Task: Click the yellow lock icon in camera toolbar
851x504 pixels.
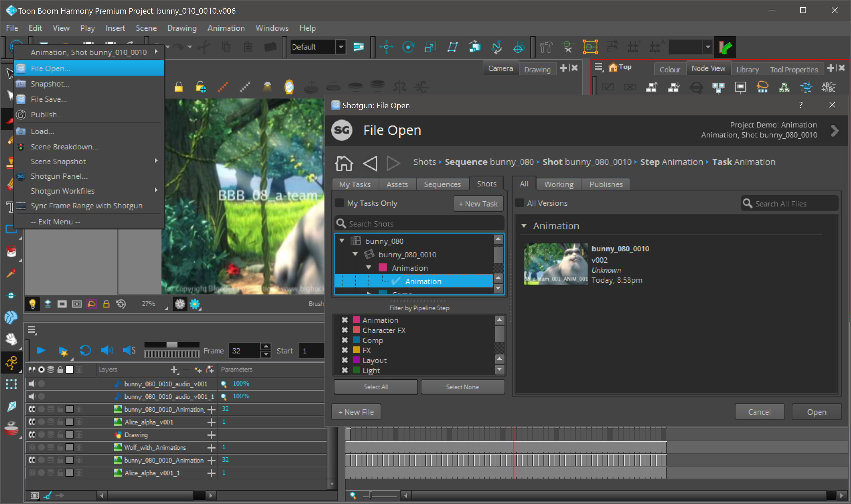Action: [179, 87]
